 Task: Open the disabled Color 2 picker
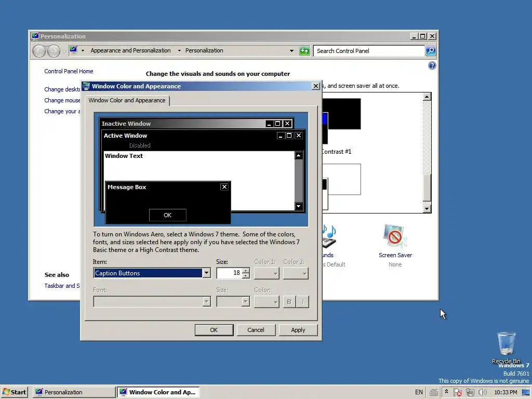tap(296, 273)
